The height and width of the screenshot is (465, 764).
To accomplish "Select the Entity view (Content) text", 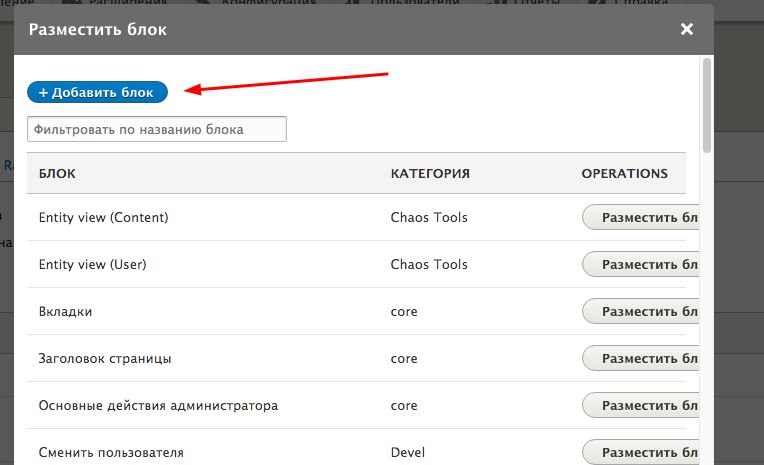I will (x=104, y=217).
